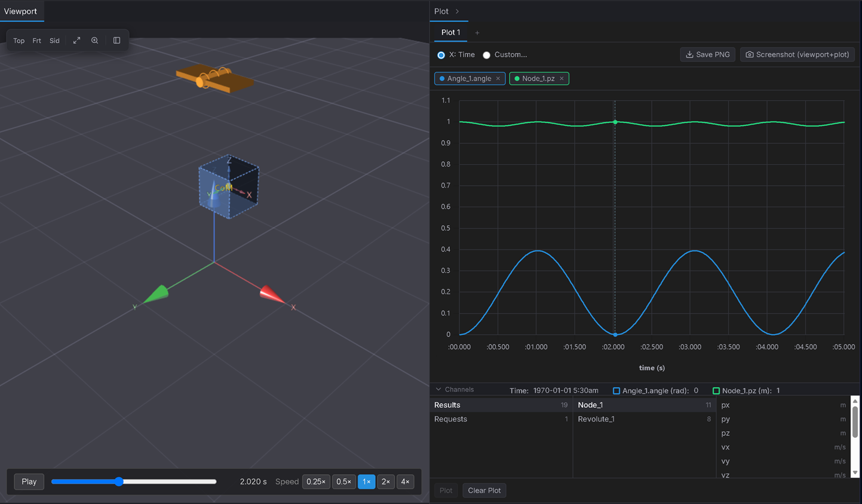Click Screenshot (viewport+plot) button

(797, 54)
